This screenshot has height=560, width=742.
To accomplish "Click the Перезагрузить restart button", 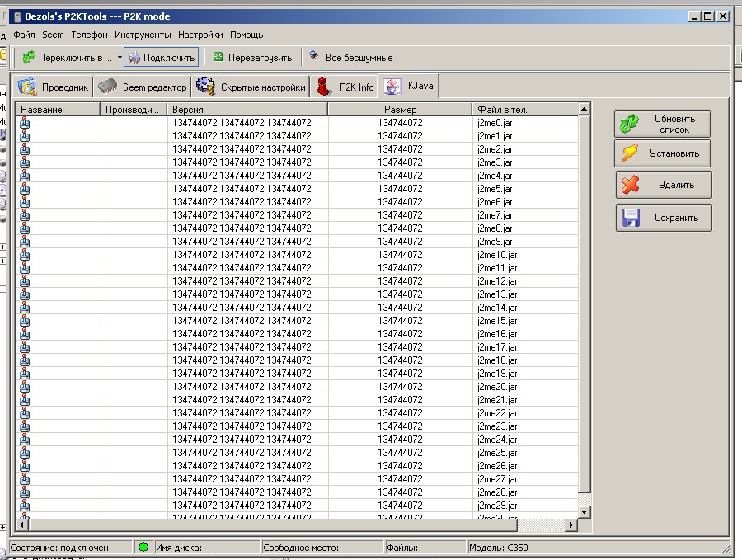I will [x=253, y=58].
